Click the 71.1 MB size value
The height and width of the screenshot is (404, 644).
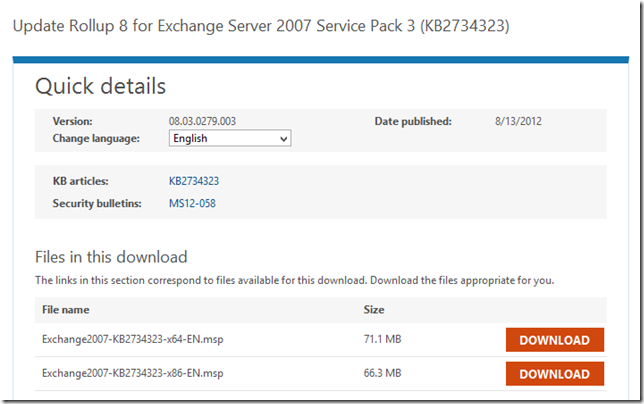(x=382, y=340)
